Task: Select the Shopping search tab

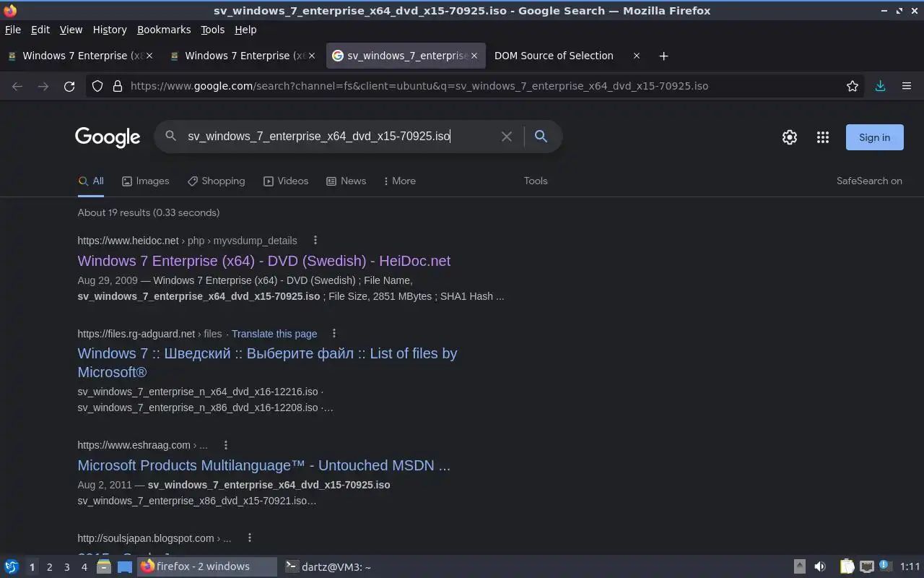Action: click(x=216, y=181)
